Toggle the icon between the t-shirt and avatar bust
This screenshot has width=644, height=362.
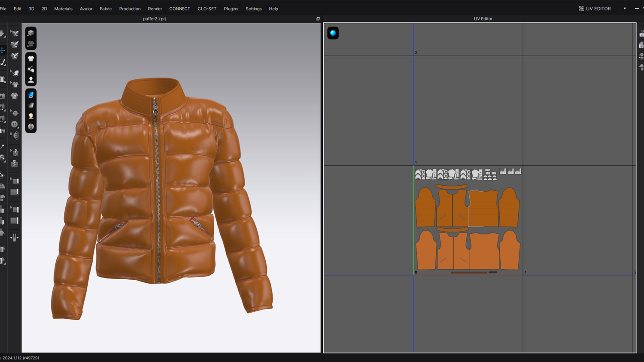(31, 69)
